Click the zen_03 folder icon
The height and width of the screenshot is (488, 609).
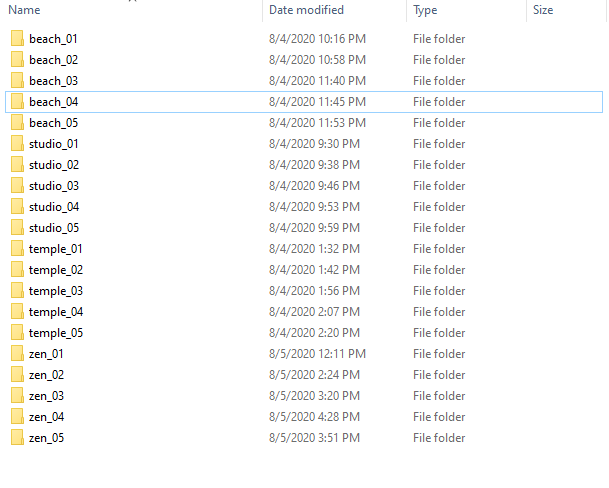[17, 395]
